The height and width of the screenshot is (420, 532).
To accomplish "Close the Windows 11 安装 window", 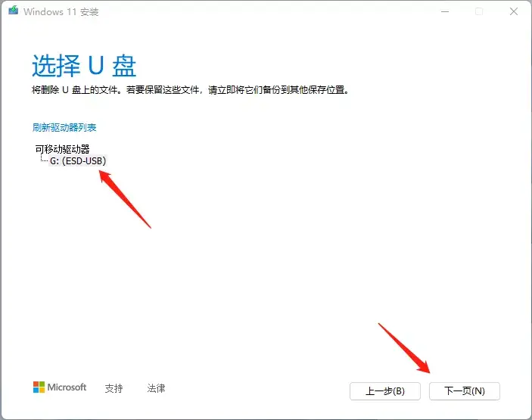I will (514, 11).
